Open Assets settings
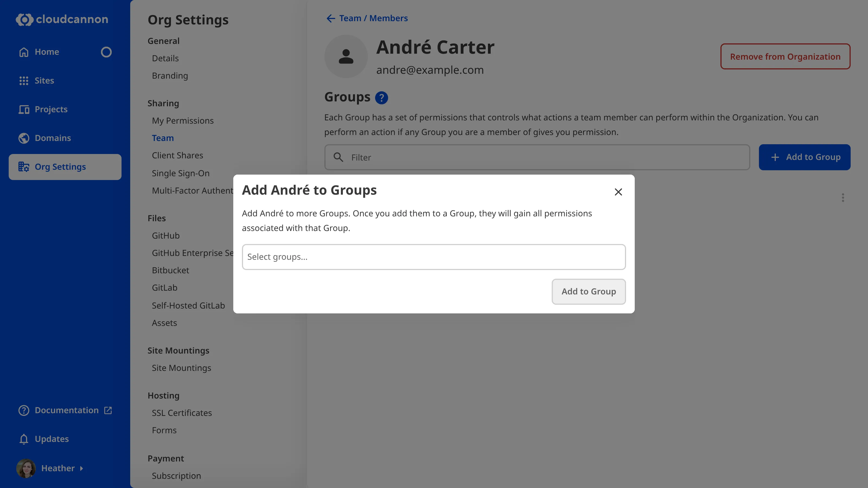The width and height of the screenshot is (868, 488). [x=164, y=323]
